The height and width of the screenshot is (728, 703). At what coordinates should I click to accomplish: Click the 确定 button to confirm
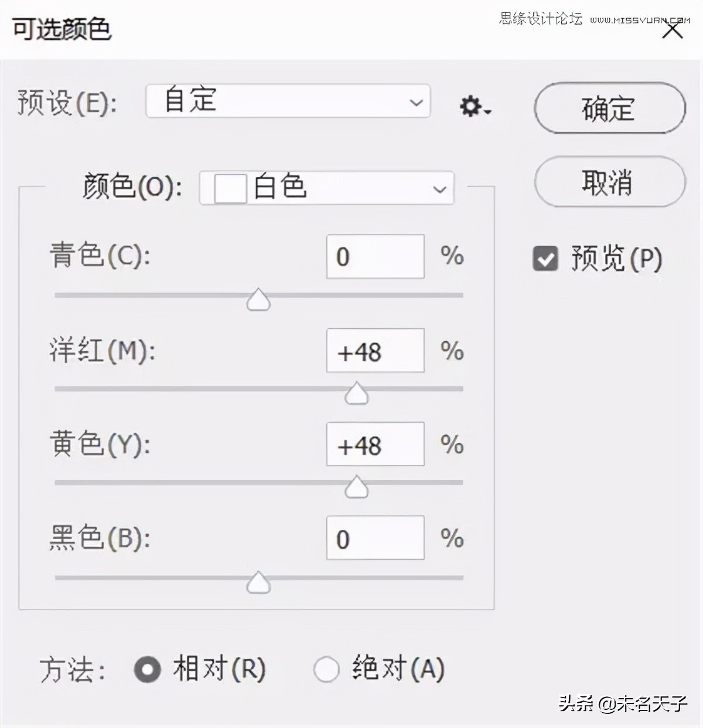point(608,109)
